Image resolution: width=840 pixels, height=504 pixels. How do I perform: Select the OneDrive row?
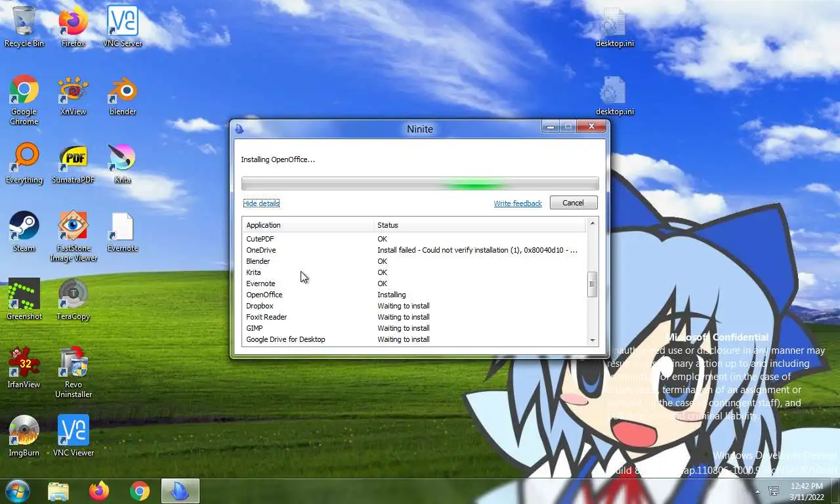414,250
